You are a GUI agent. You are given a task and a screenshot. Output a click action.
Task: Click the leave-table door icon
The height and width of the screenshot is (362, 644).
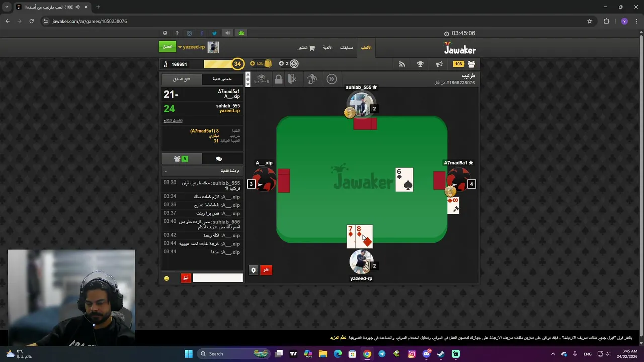pyautogui.click(x=292, y=79)
